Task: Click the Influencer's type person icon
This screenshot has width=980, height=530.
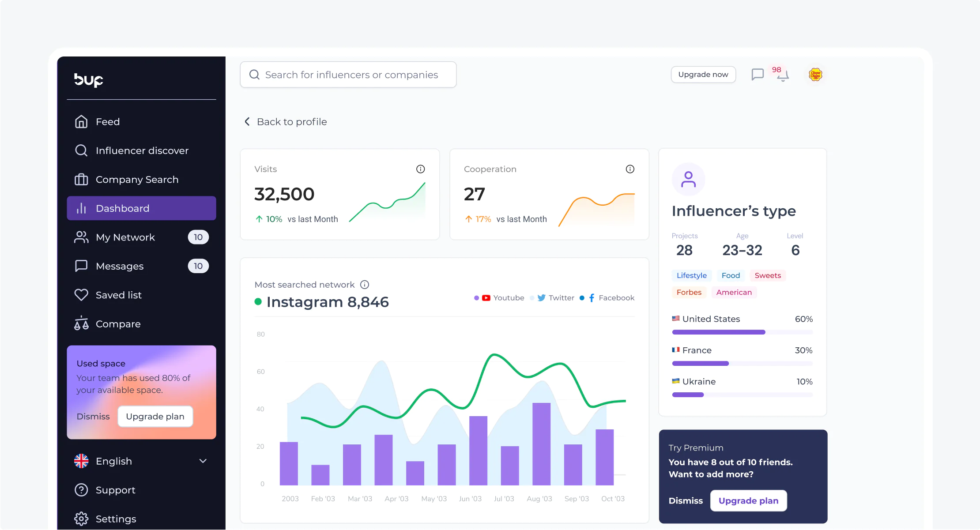Action: (x=688, y=179)
